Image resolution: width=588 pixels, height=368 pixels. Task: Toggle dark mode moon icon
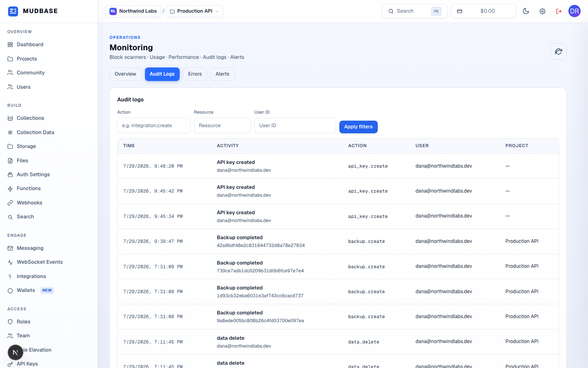coord(526,11)
